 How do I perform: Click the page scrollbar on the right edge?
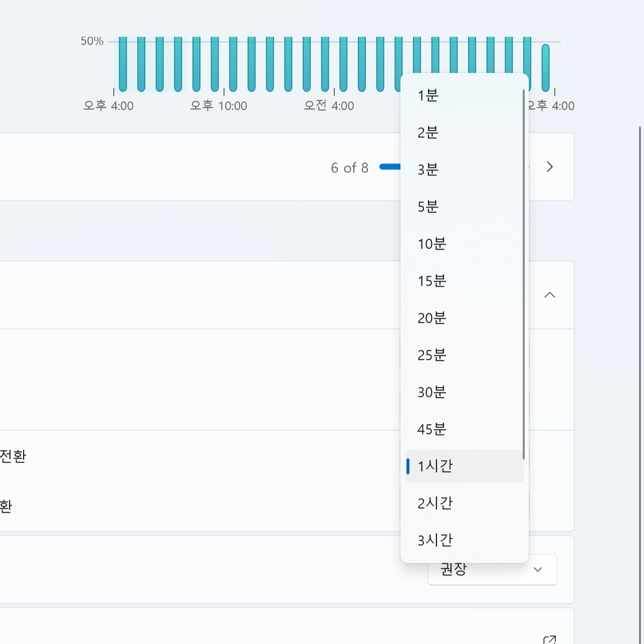coord(640,385)
